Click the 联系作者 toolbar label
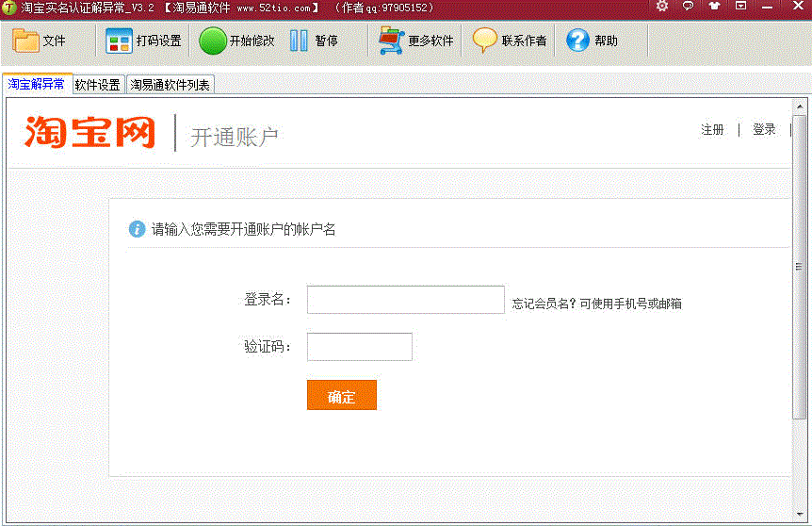This screenshot has width=812, height=526. click(524, 41)
